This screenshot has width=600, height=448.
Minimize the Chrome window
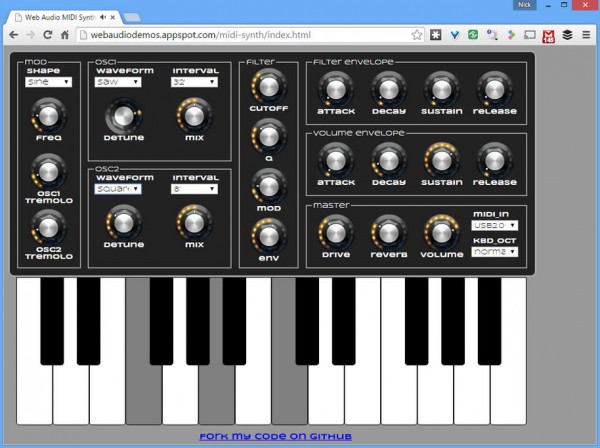(x=548, y=5)
